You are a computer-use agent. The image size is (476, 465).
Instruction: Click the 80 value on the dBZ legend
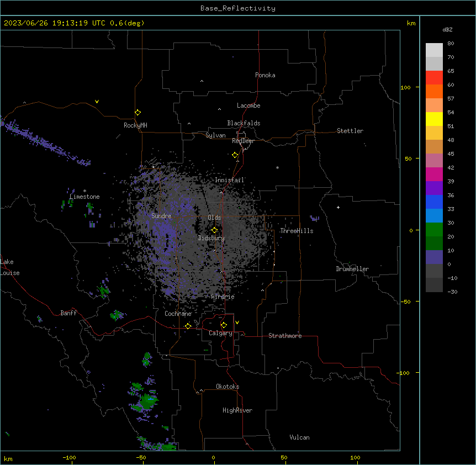[451, 44]
